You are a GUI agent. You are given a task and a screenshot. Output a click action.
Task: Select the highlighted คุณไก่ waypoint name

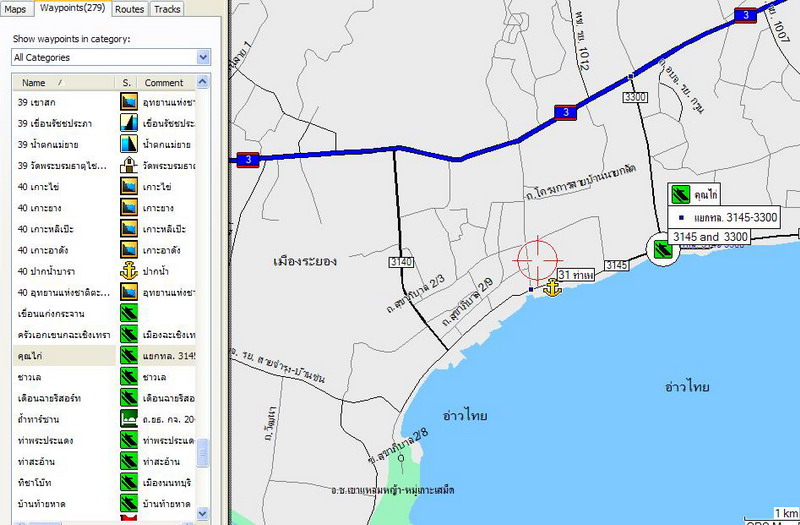point(30,356)
